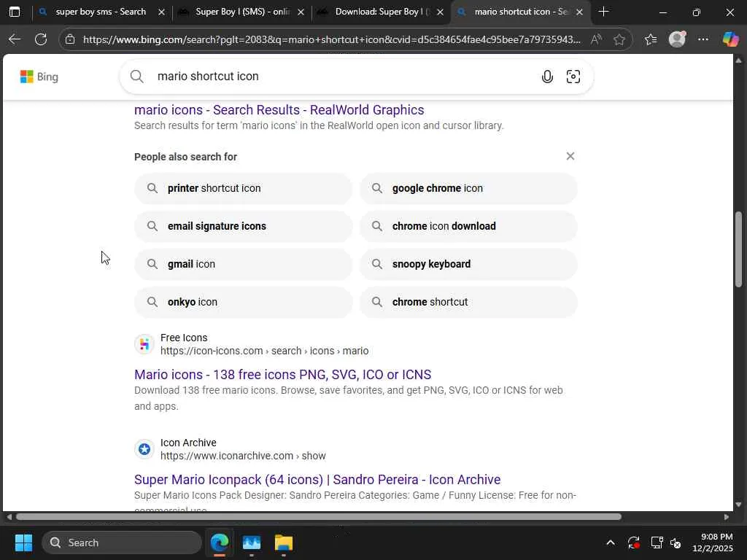Close the Download: Super Boy I tab
The height and width of the screenshot is (560, 747).
pos(440,12)
